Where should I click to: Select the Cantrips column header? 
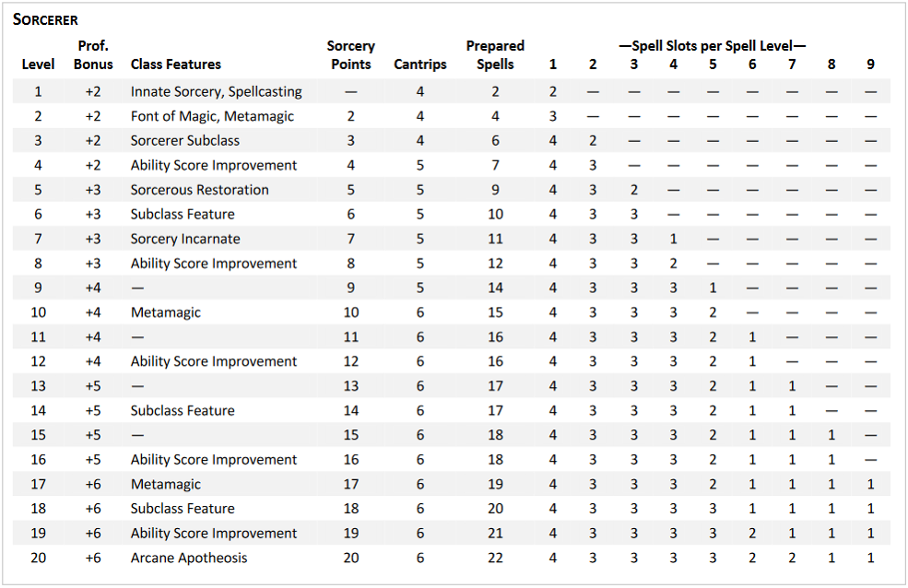tap(420, 65)
